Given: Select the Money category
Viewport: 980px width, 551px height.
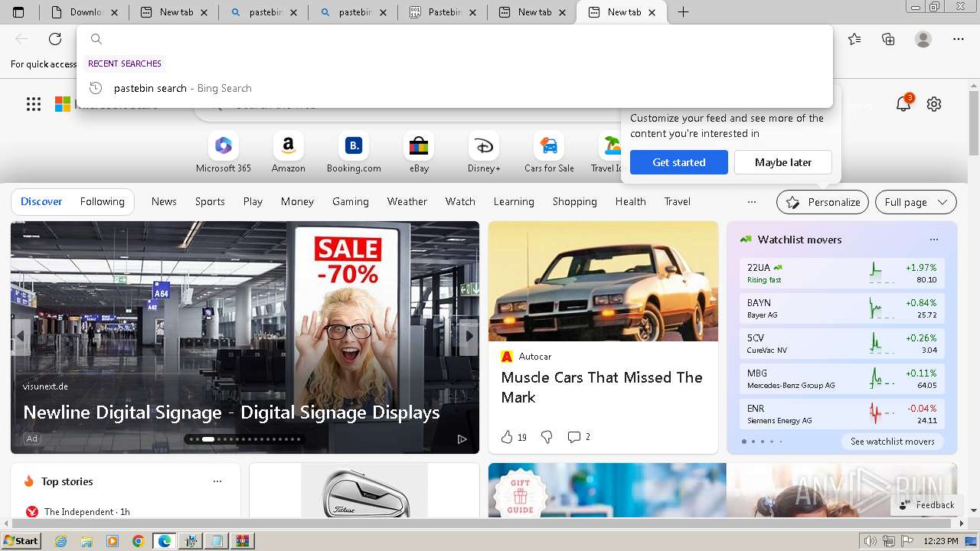Looking at the screenshot, I should coord(297,201).
